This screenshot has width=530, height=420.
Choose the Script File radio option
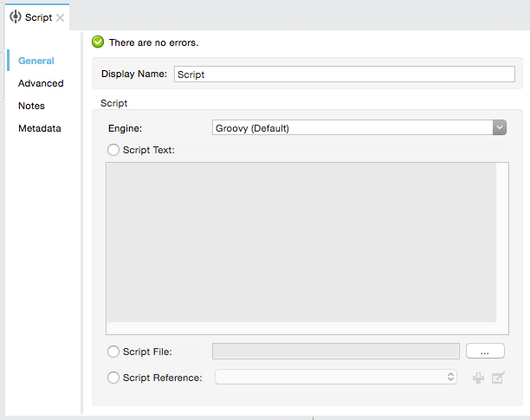point(113,352)
